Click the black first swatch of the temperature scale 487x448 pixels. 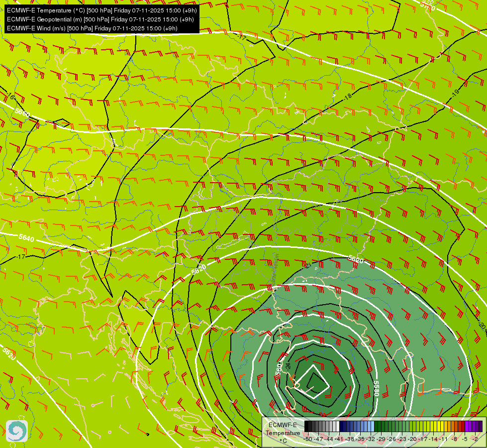pyautogui.click(x=306, y=426)
